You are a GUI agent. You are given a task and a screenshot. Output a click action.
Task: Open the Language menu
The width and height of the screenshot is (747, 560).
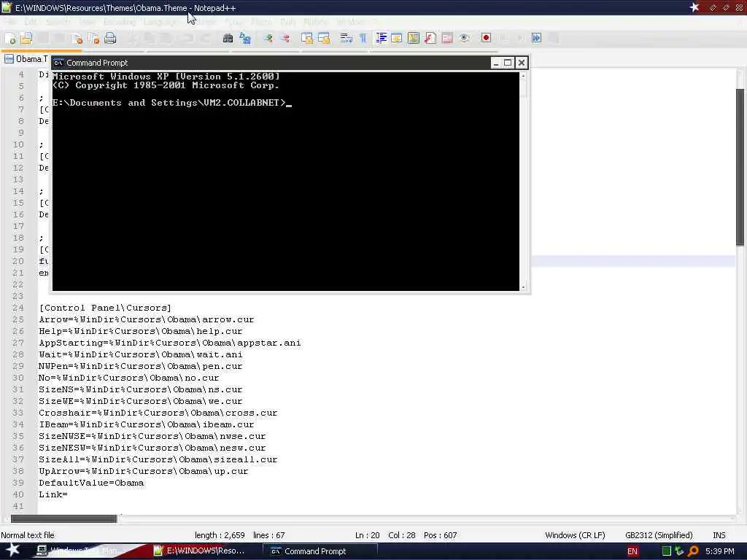pyautogui.click(x=160, y=22)
